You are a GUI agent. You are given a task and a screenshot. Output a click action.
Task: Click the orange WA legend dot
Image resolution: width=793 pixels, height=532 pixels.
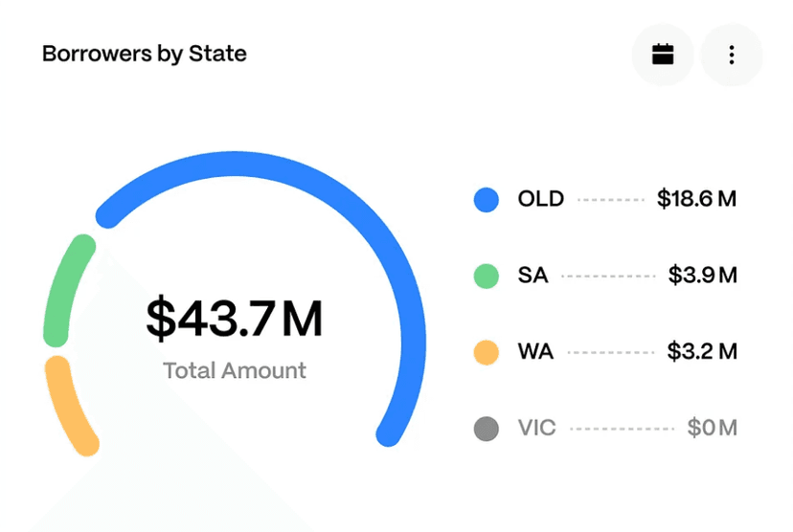pyautogui.click(x=487, y=351)
